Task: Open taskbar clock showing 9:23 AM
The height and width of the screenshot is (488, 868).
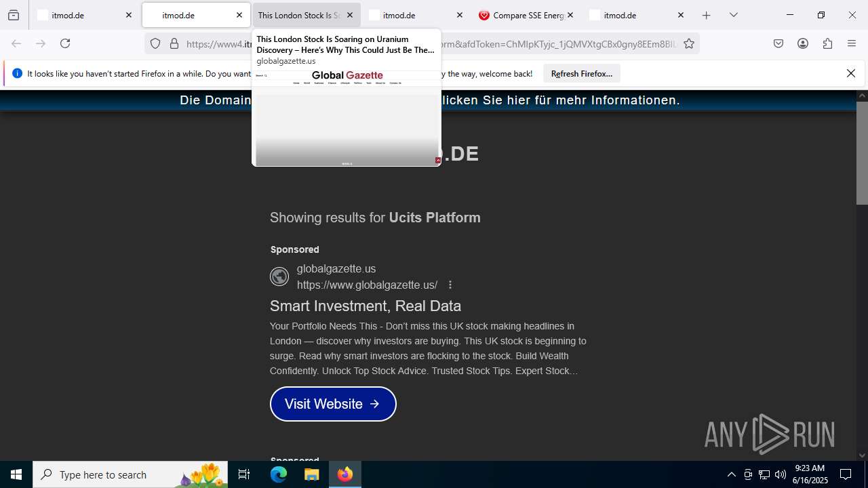Action: coord(810,474)
